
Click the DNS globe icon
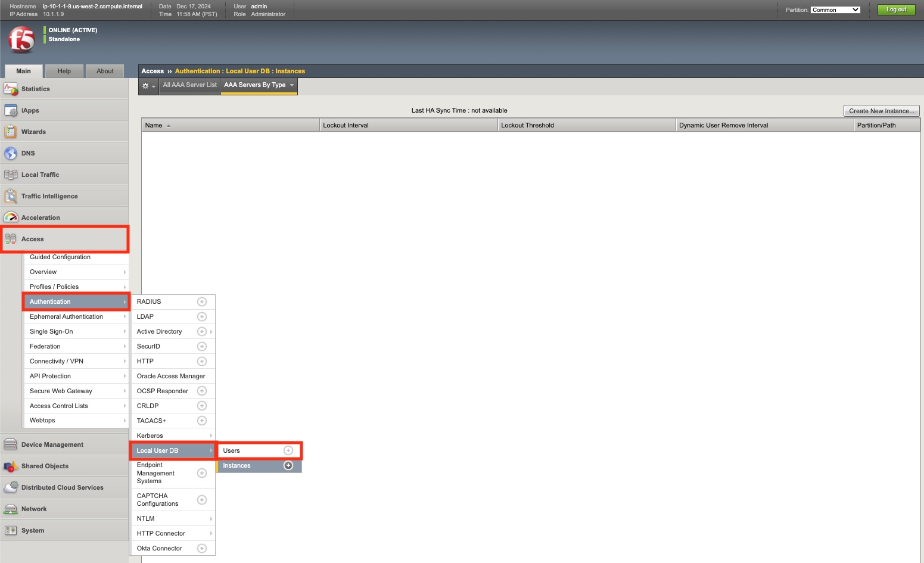point(11,153)
